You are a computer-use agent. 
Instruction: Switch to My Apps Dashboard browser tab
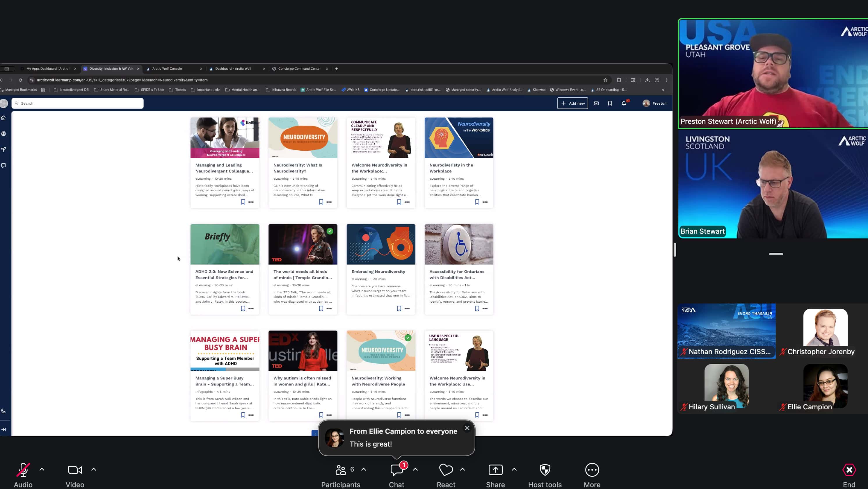pos(48,69)
